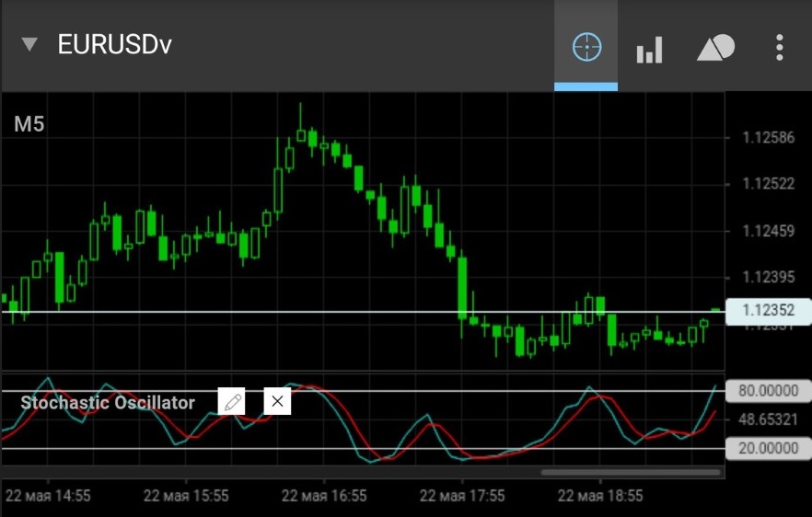Image resolution: width=812 pixels, height=517 pixels.
Task: Click the 20.00000 level label
Action: (x=769, y=448)
